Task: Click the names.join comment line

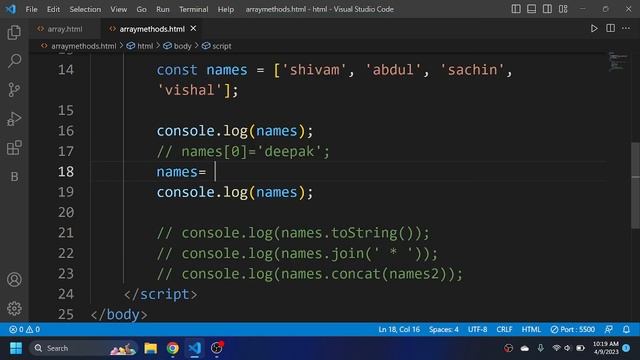Action: 297,253
